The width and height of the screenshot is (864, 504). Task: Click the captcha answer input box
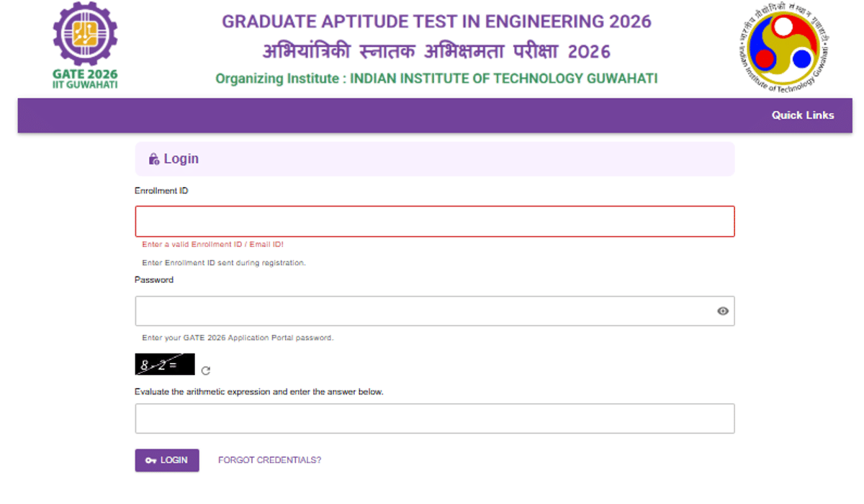[435, 418]
